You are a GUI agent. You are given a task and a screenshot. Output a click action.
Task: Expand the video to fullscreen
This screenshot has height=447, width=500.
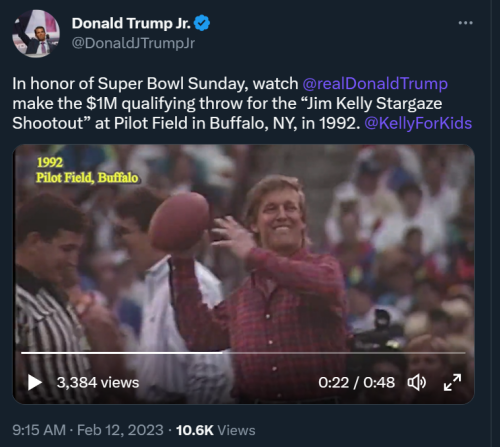click(x=452, y=382)
